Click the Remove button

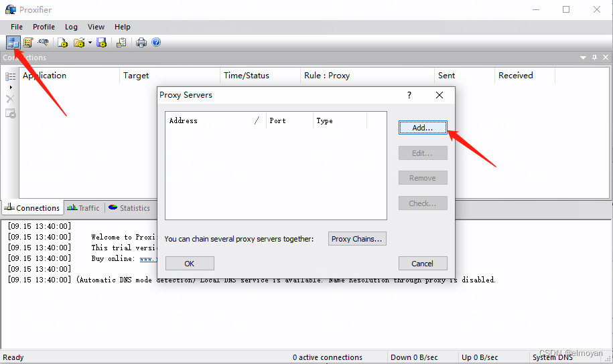(x=423, y=178)
